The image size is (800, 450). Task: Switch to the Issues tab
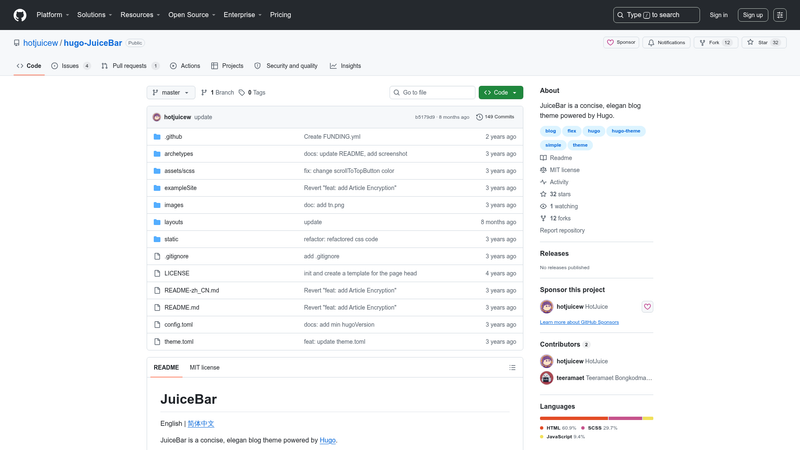71,66
